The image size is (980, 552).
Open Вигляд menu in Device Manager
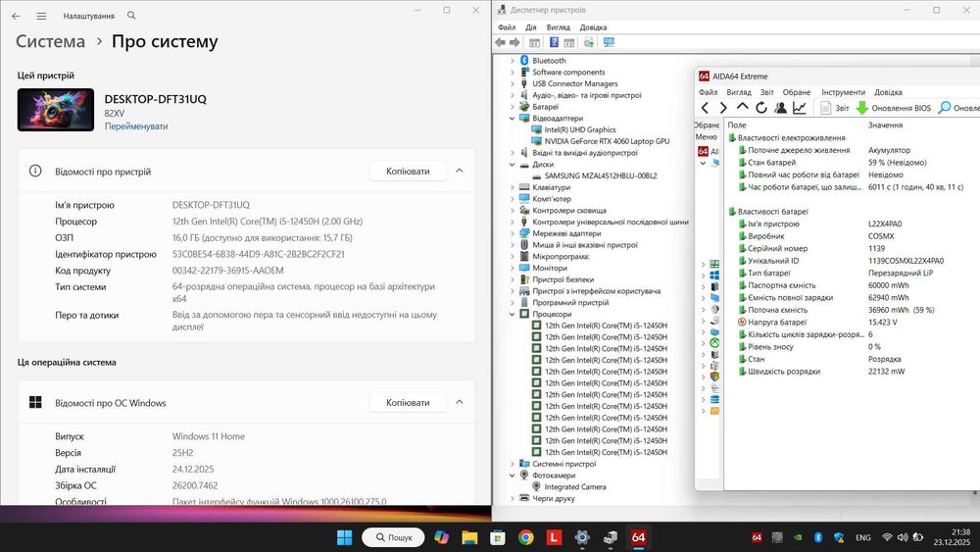tap(559, 27)
